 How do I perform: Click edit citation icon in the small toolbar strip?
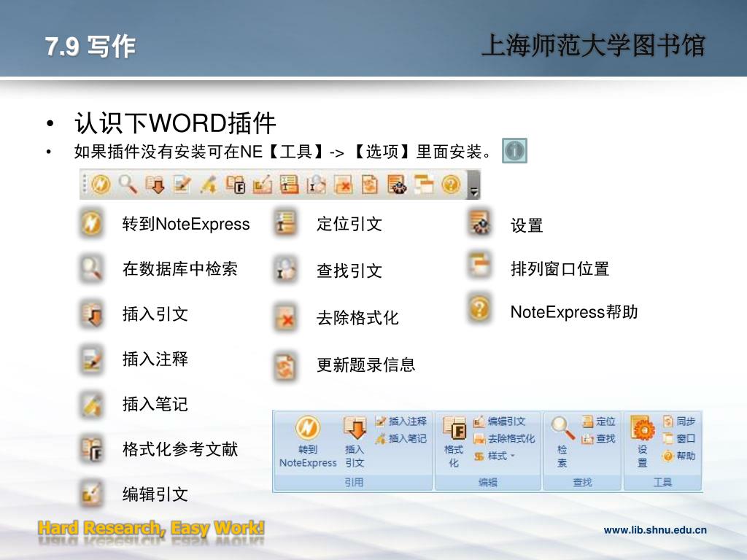(262, 184)
